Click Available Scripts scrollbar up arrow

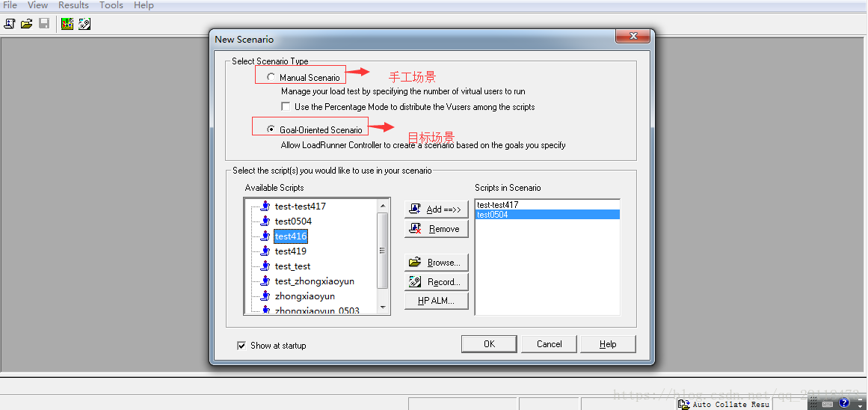pos(383,206)
